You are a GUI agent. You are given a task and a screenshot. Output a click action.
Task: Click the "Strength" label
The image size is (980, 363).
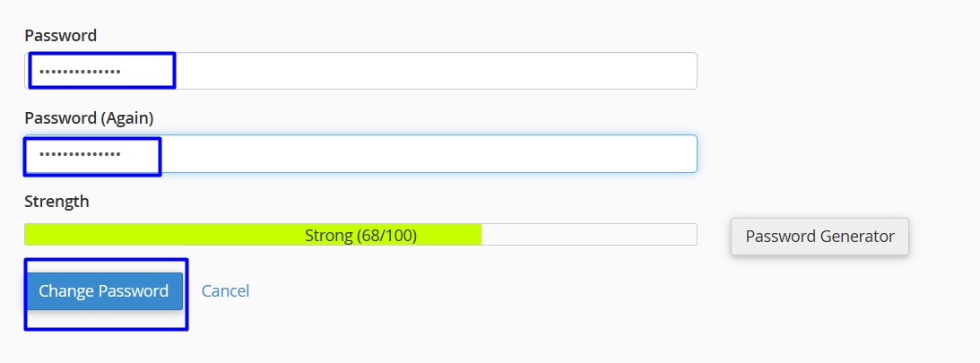click(56, 202)
